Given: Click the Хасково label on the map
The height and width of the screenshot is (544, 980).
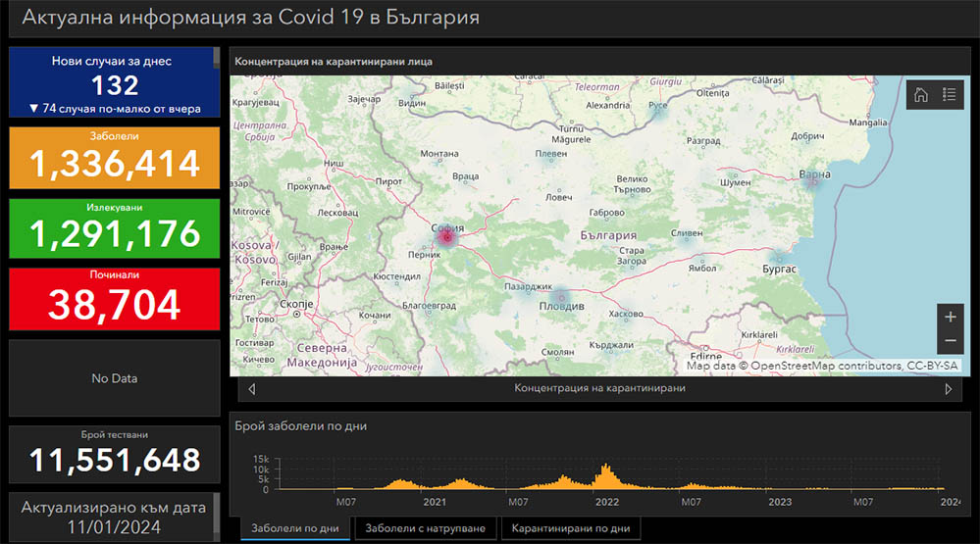Looking at the screenshot, I should (x=626, y=314).
